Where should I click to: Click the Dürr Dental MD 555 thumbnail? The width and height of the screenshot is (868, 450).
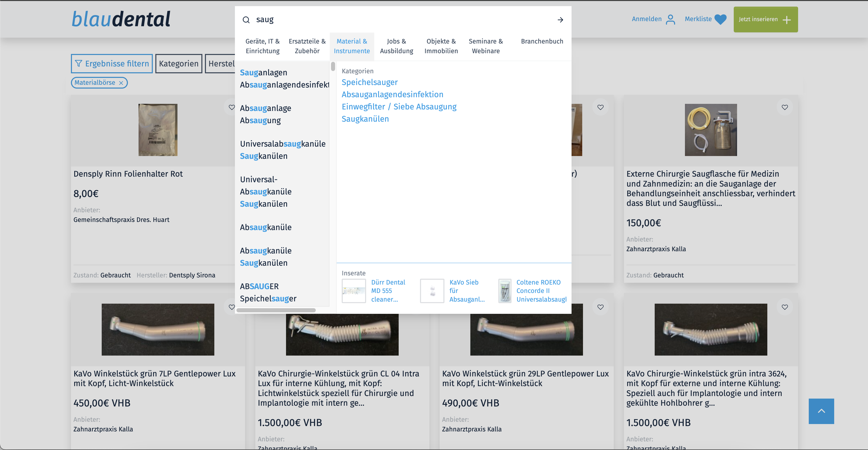point(354,291)
